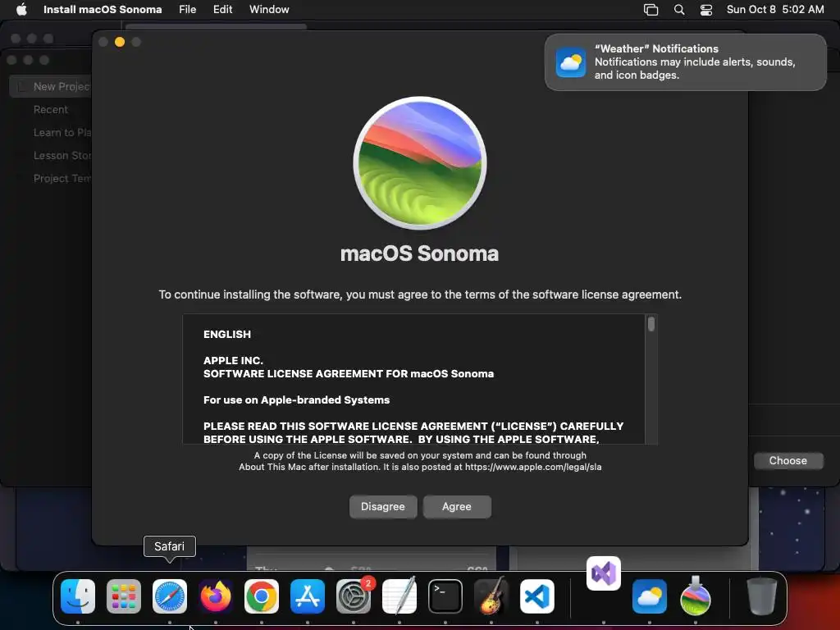Click the Weather Notifications banner

tap(685, 62)
